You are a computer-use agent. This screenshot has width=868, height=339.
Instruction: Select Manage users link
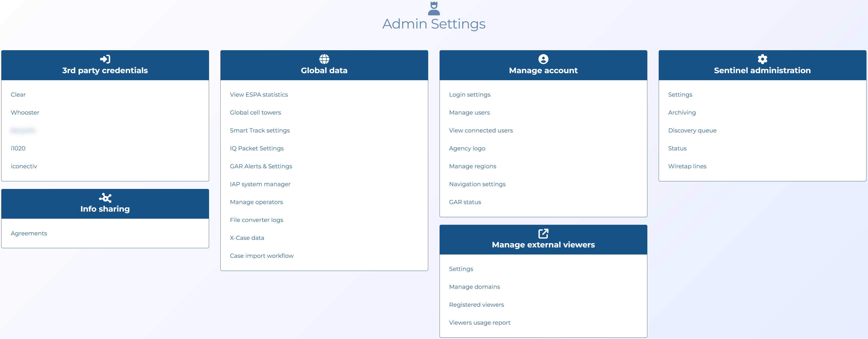(469, 113)
